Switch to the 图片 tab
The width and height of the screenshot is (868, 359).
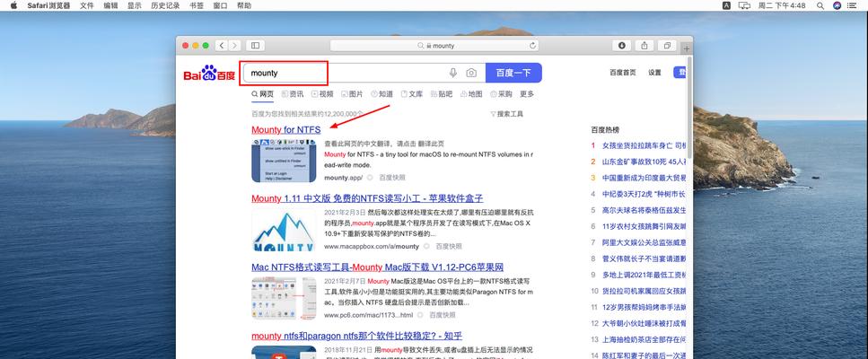[x=352, y=94]
